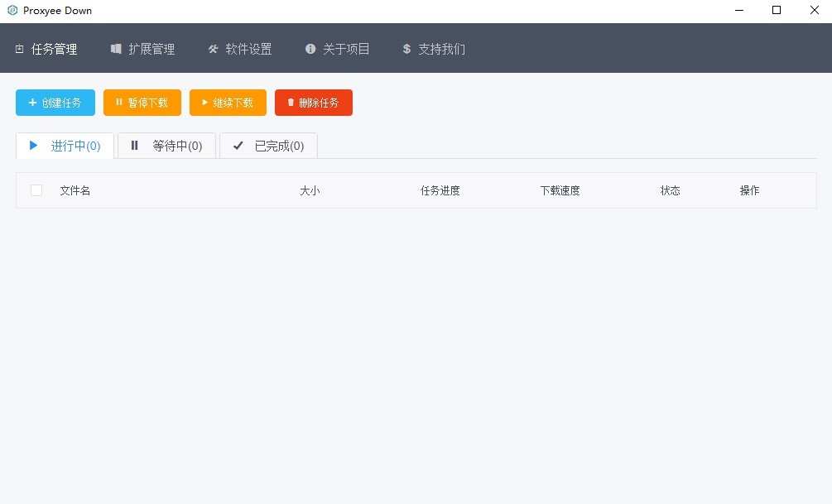Open the 关于项目 menu tab

338,49
